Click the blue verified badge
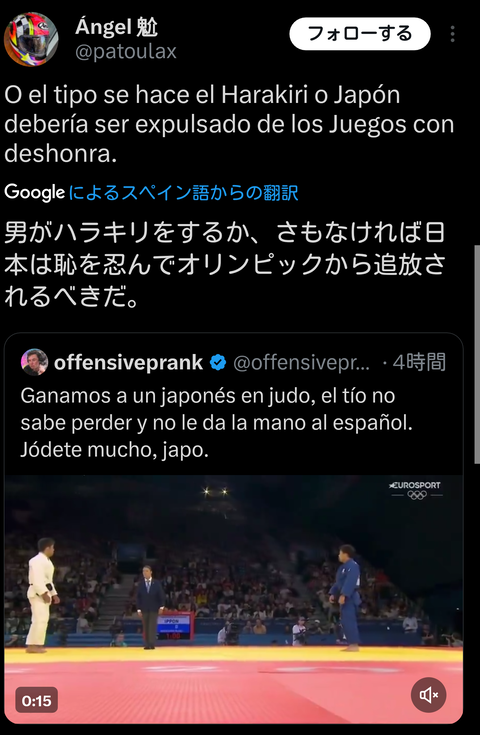The image size is (480, 735). click(218, 363)
